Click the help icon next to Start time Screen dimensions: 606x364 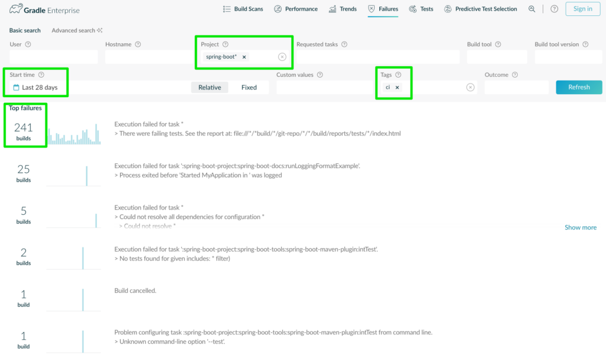41,75
